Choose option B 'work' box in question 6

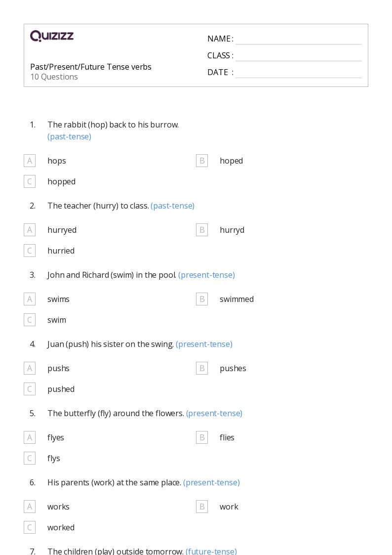202,507
